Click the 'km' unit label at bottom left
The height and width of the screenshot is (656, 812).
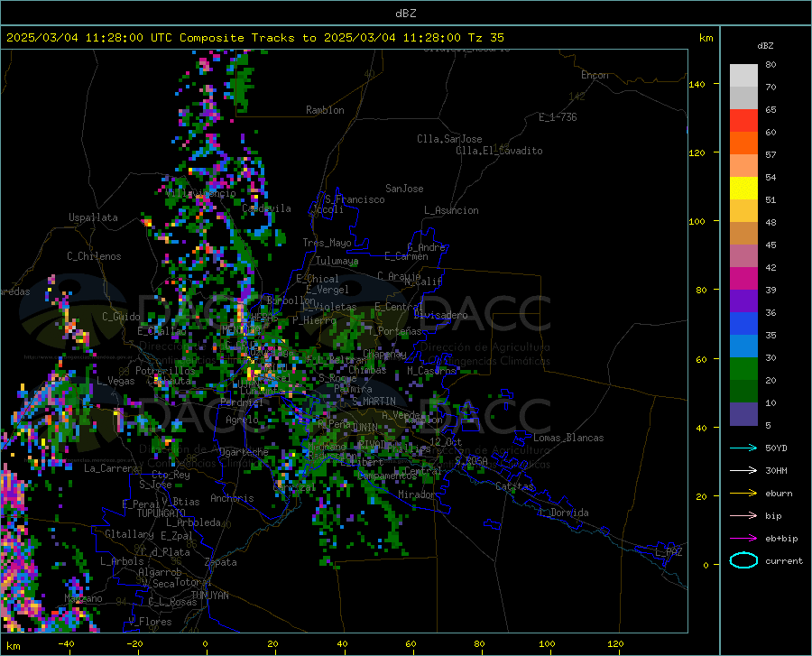click(14, 646)
